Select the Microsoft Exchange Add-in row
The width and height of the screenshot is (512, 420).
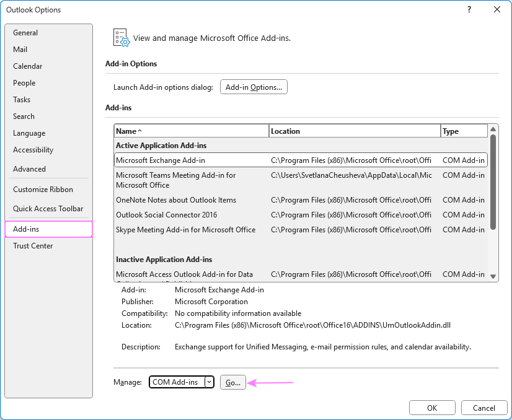(301, 160)
